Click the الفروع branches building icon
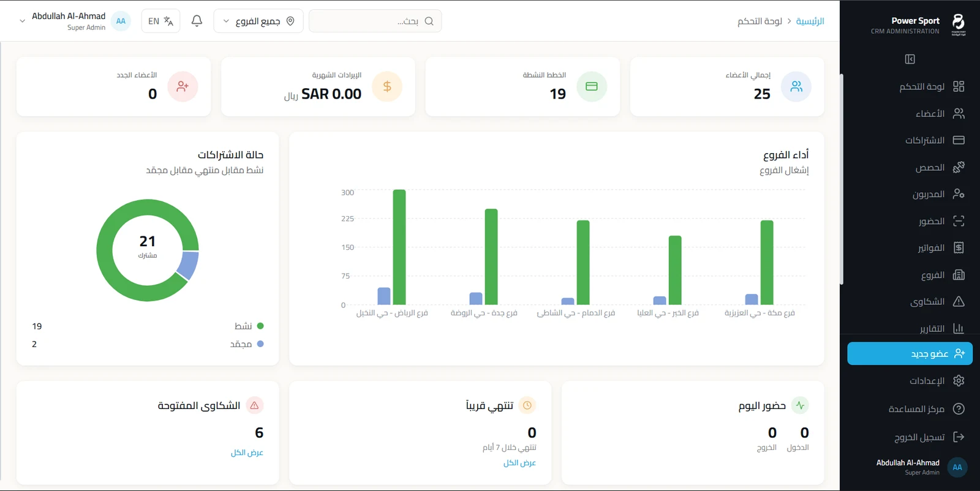Viewport: 980px width, 491px height. point(959,275)
